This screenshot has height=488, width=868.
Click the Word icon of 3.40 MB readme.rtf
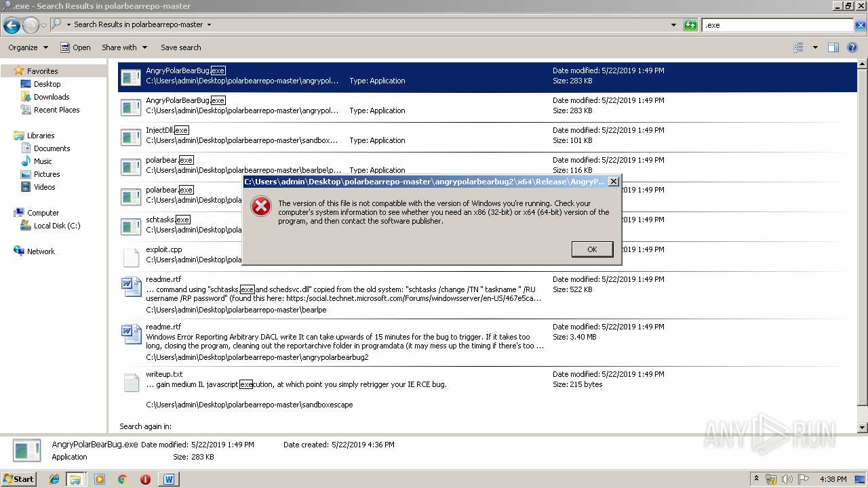point(131,334)
